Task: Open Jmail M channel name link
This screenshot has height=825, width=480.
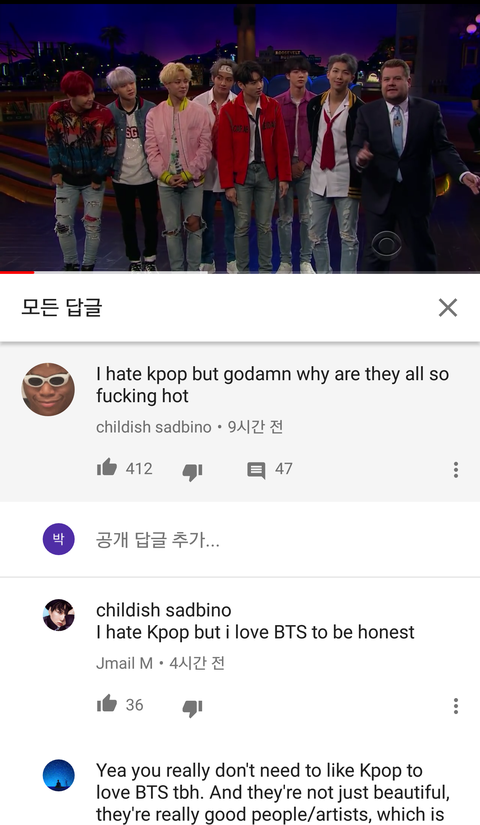Action: point(124,663)
